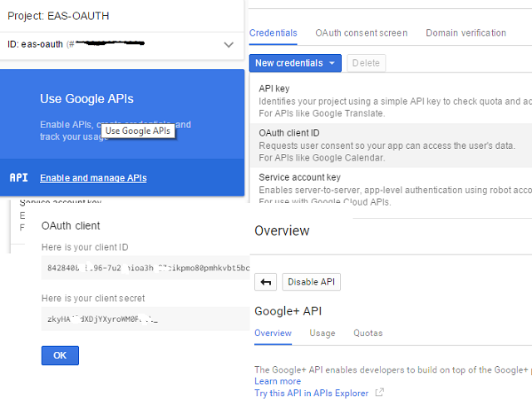Open the Google+ API Usage tab
Image resolution: width=532 pixels, height=406 pixels.
[323, 333]
